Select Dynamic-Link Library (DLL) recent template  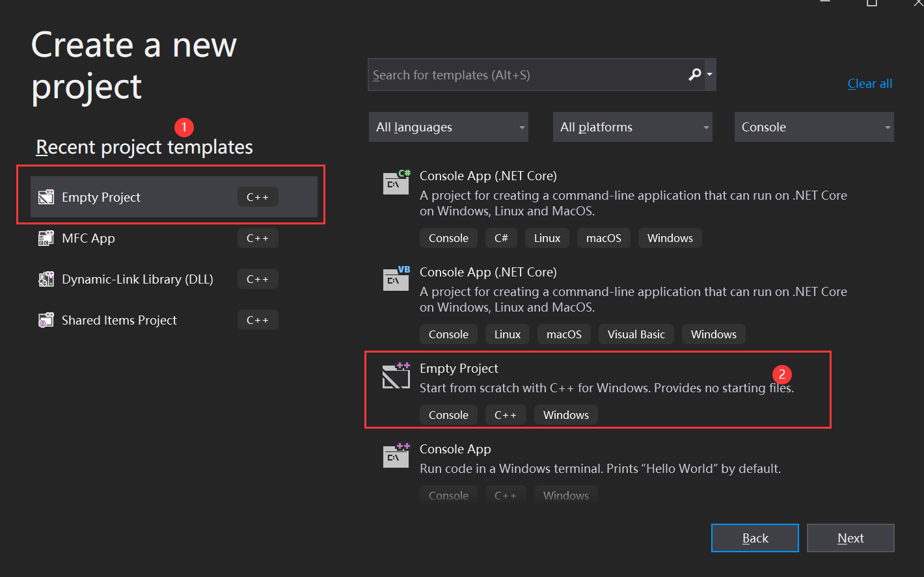(x=174, y=279)
